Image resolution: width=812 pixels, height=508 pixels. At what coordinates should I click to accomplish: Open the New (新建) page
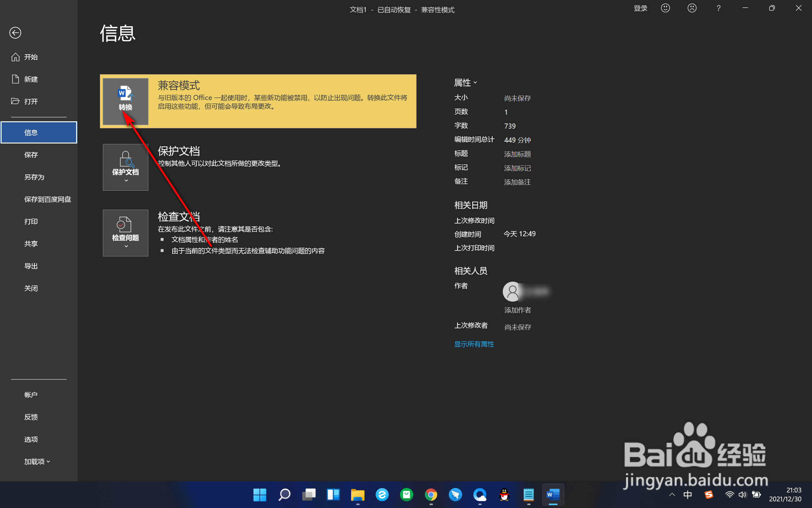[x=39, y=79]
